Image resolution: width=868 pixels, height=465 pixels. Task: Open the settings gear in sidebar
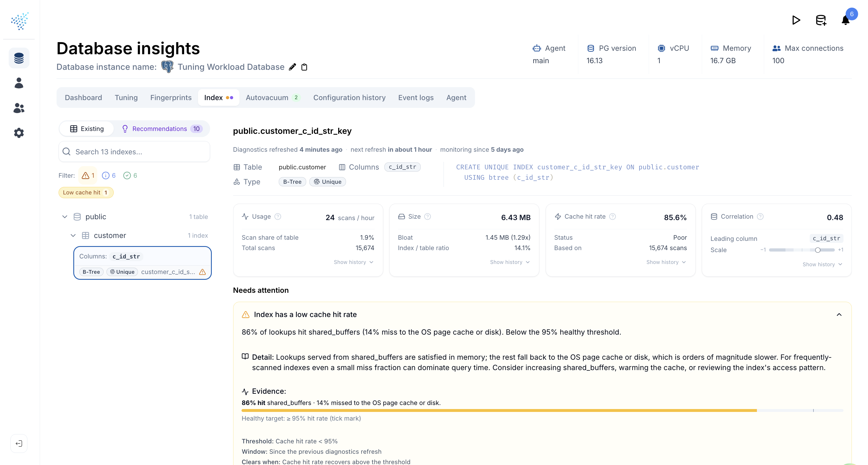click(x=19, y=133)
